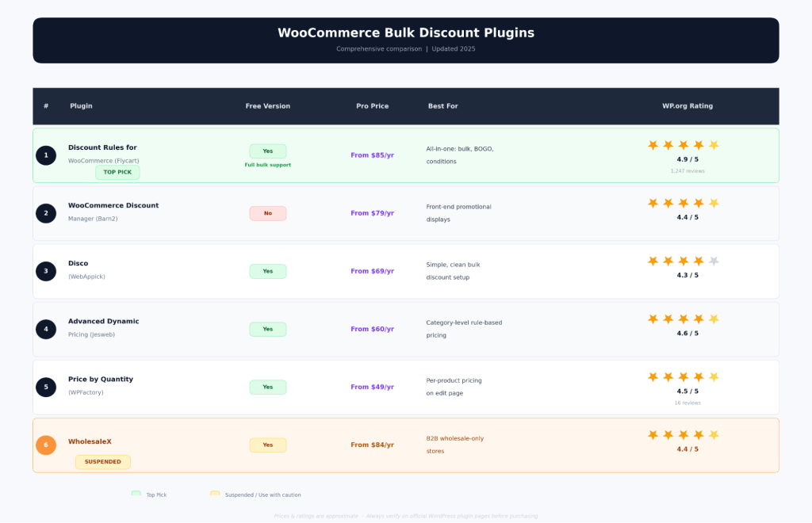Select rank circle 3 beside Disco
The width and height of the screenshot is (812, 523).
coord(46,271)
